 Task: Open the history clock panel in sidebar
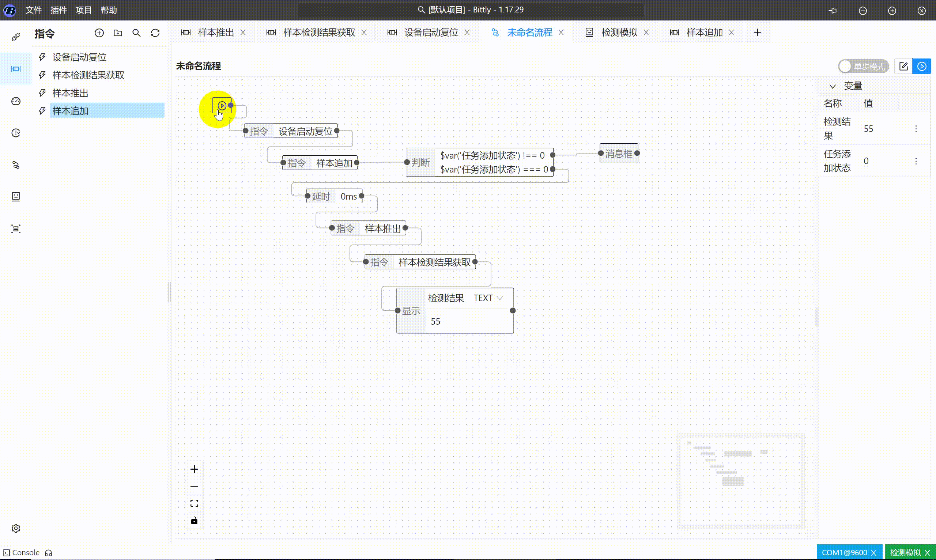[15, 132]
